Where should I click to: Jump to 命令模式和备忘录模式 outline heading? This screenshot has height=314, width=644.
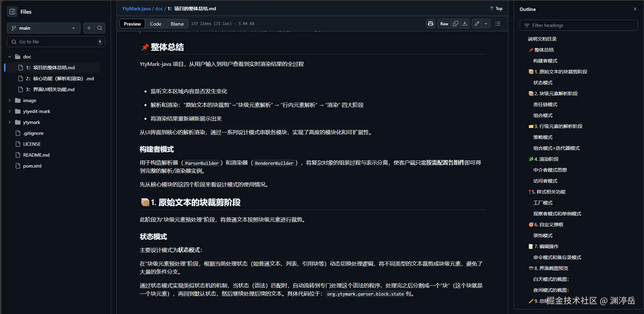click(x=557, y=257)
